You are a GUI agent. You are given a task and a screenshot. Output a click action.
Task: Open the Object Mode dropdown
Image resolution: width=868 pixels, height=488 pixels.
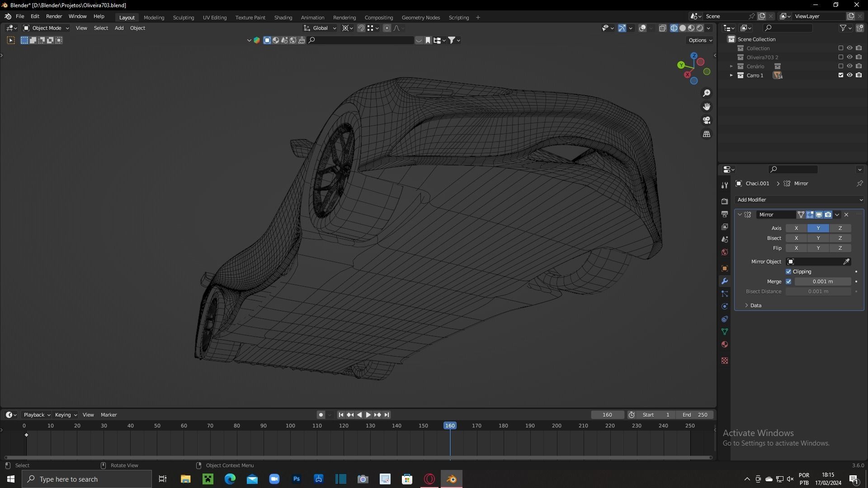[46, 28]
